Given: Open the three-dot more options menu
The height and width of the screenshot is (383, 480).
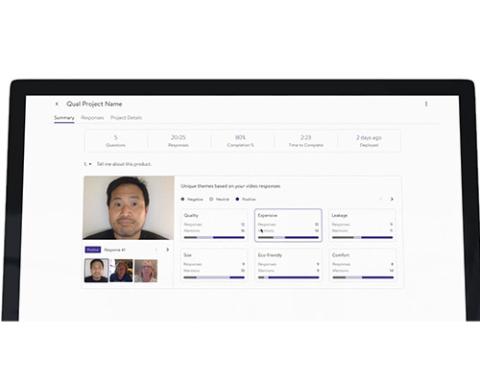Looking at the screenshot, I should pyautogui.click(x=426, y=104).
